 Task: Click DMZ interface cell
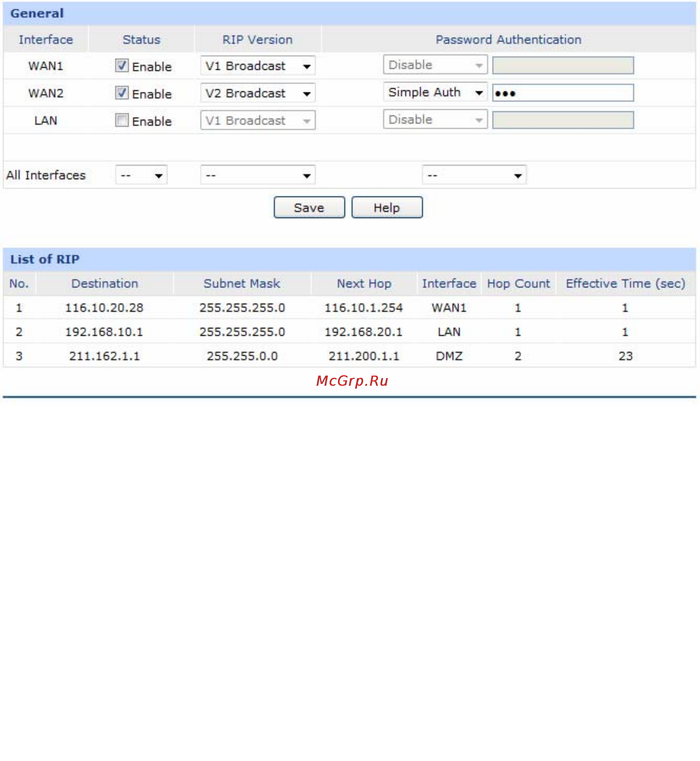pos(449,356)
